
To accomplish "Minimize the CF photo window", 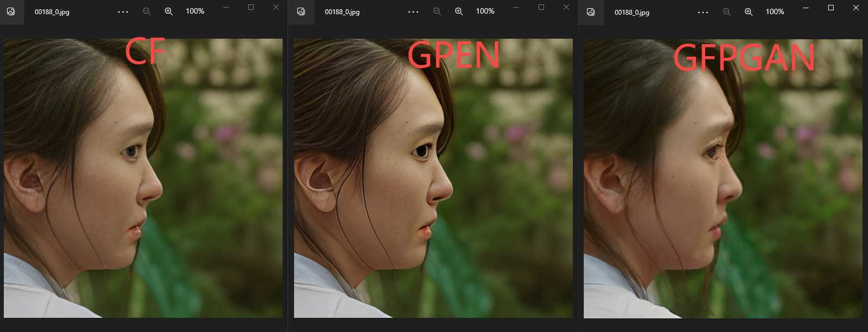I will (x=226, y=7).
